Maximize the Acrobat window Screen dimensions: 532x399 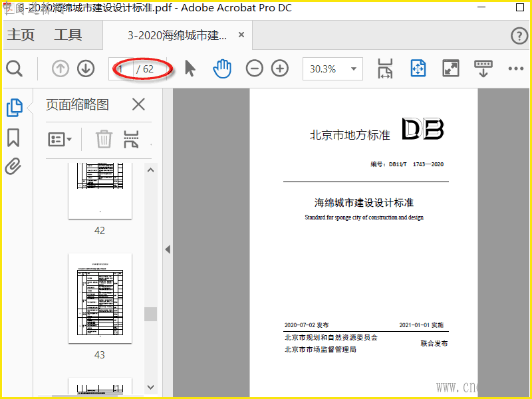(520, 7)
